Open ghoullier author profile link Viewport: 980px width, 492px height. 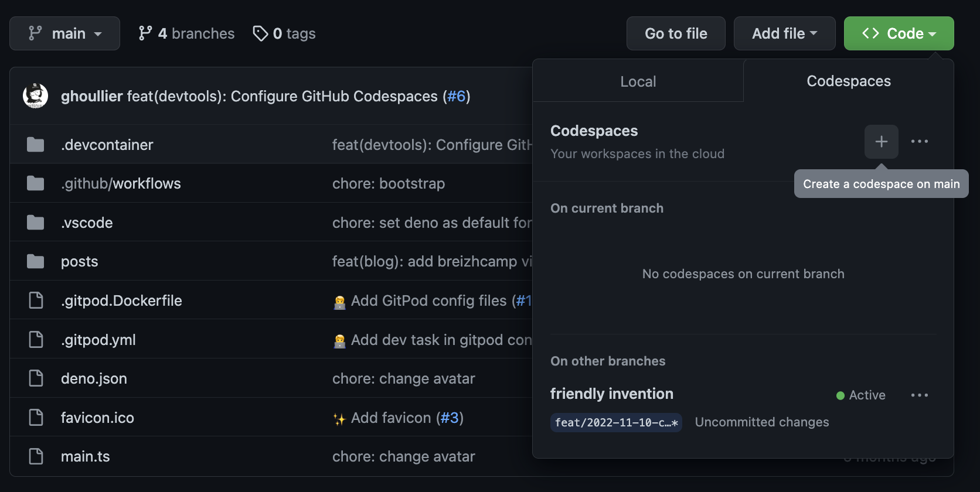pos(92,96)
